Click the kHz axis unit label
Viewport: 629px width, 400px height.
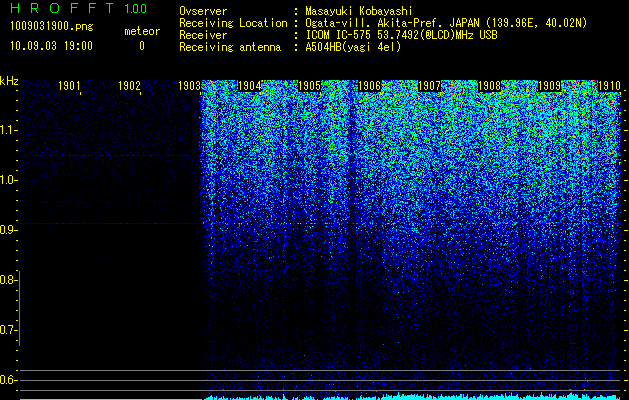[9, 81]
